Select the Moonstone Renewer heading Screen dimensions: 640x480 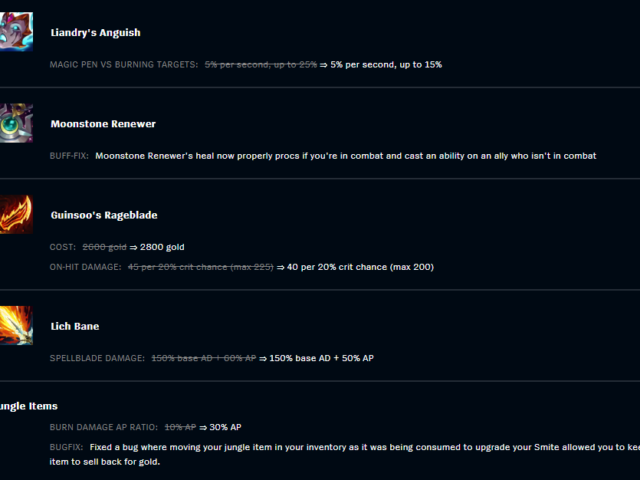point(103,124)
